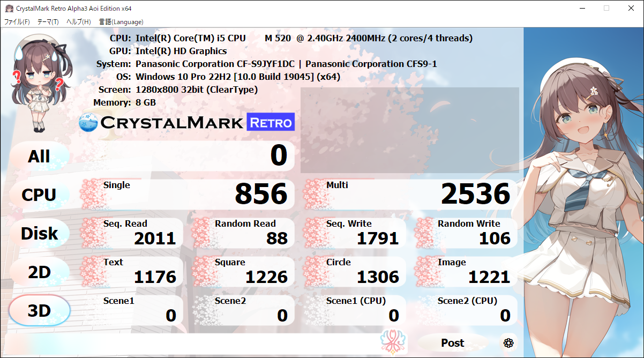Image resolution: width=644 pixels, height=358 pixels.
Task: Close the CrystalMark Retro window
Action: pos(631,8)
